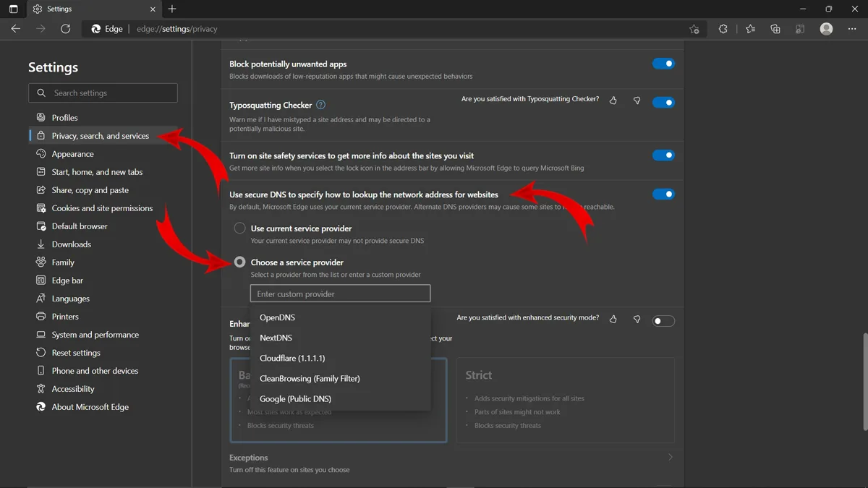Go to System and performance settings
The width and height of the screenshot is (868, 488).
[95, 335]
